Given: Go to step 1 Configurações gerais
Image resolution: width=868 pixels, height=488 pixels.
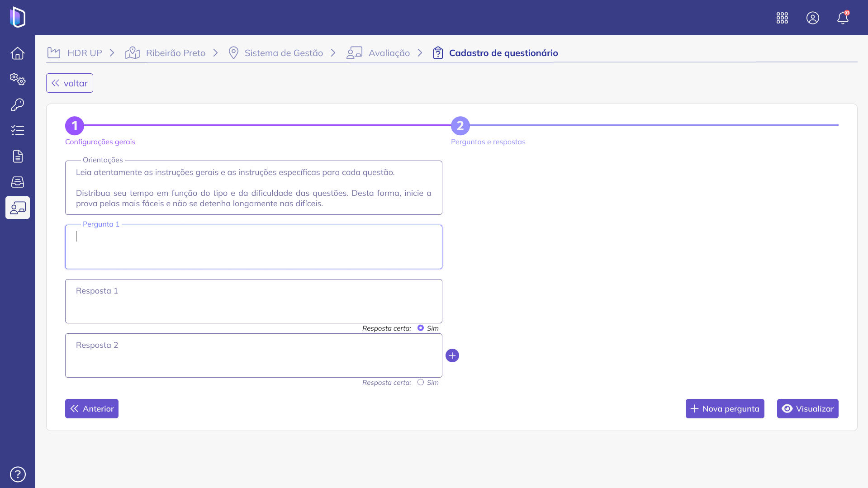Looking at the screenshot, I should click(75, 126).
